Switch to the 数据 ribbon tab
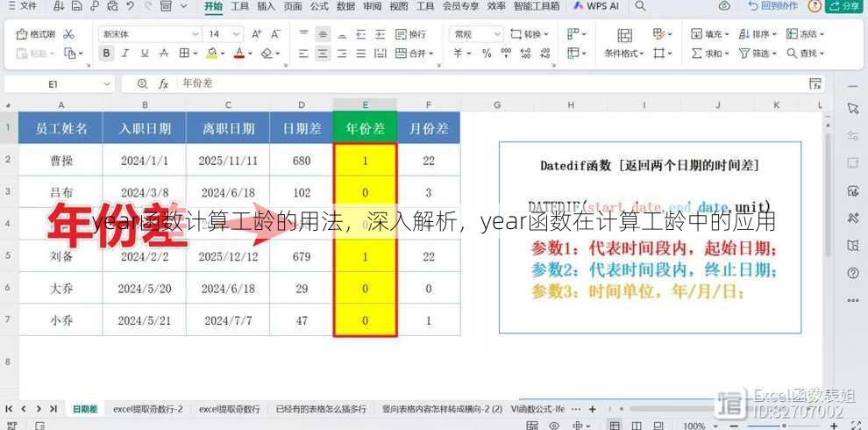 [x=346, y=6]
